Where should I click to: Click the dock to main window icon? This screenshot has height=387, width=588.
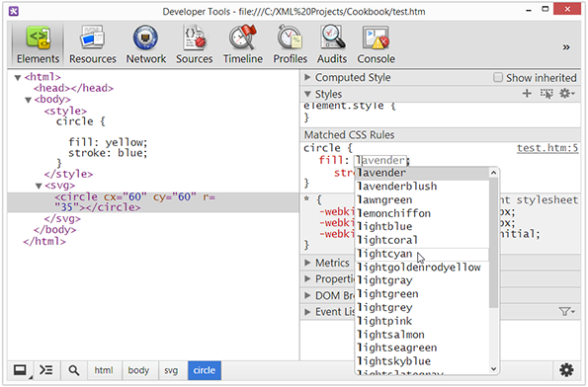pyautogui.click(x=20, y=370)
